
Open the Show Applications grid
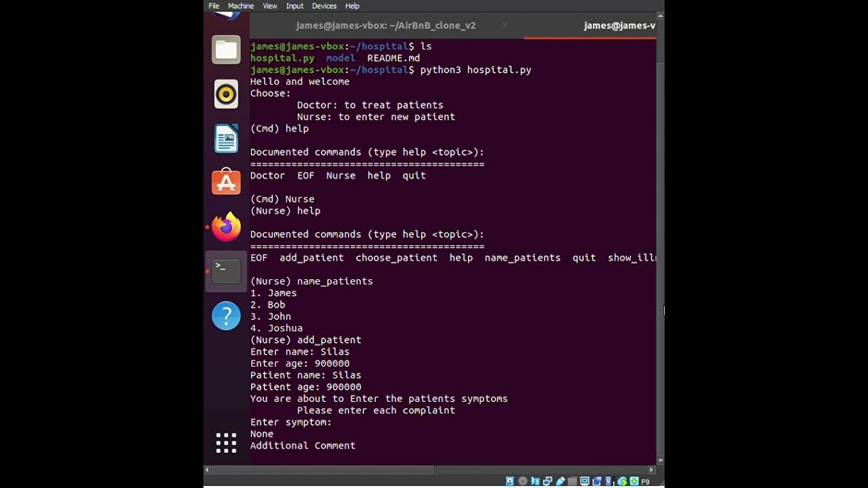point(226,443)
